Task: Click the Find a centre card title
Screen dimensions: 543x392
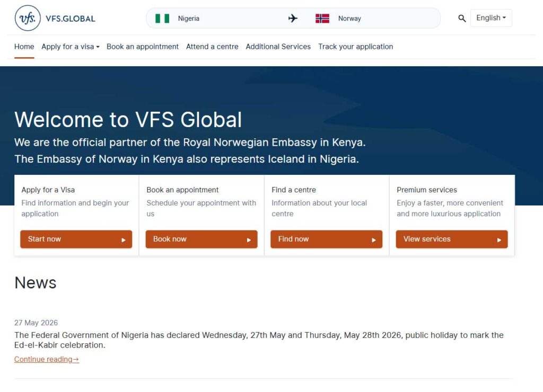Action: [x=294, y=190]
